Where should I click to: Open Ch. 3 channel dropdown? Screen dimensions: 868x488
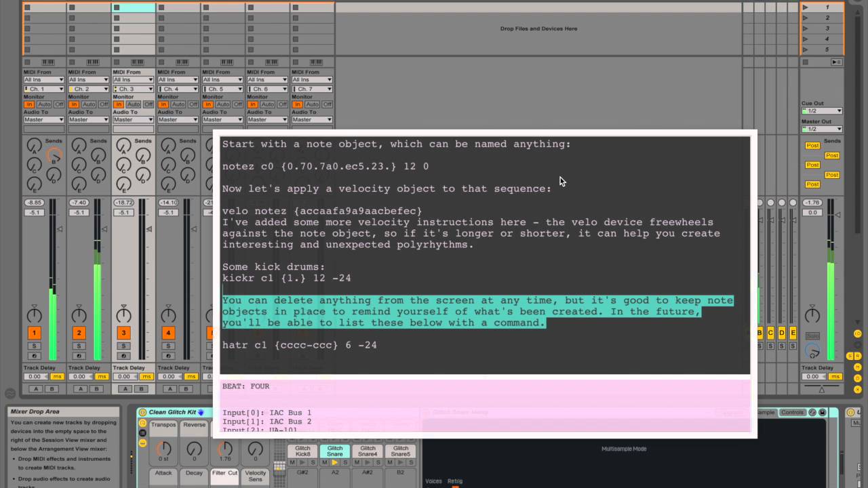(134, 89)
